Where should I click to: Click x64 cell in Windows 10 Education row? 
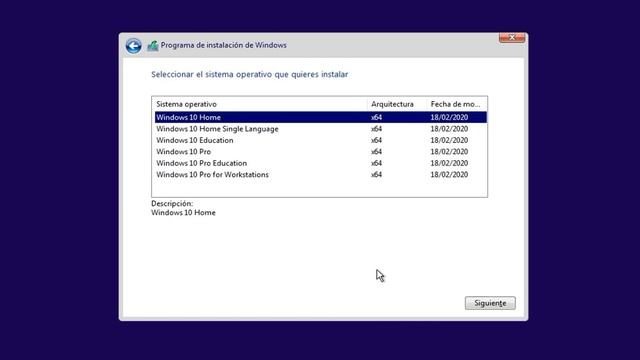(x=376, y=140)
